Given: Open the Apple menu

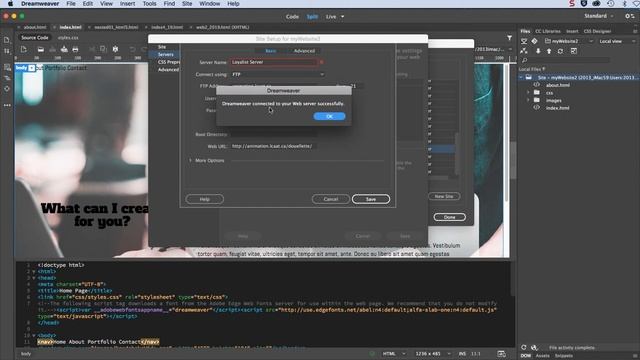Looking at the screenshot, I should (x=11, y=4).
